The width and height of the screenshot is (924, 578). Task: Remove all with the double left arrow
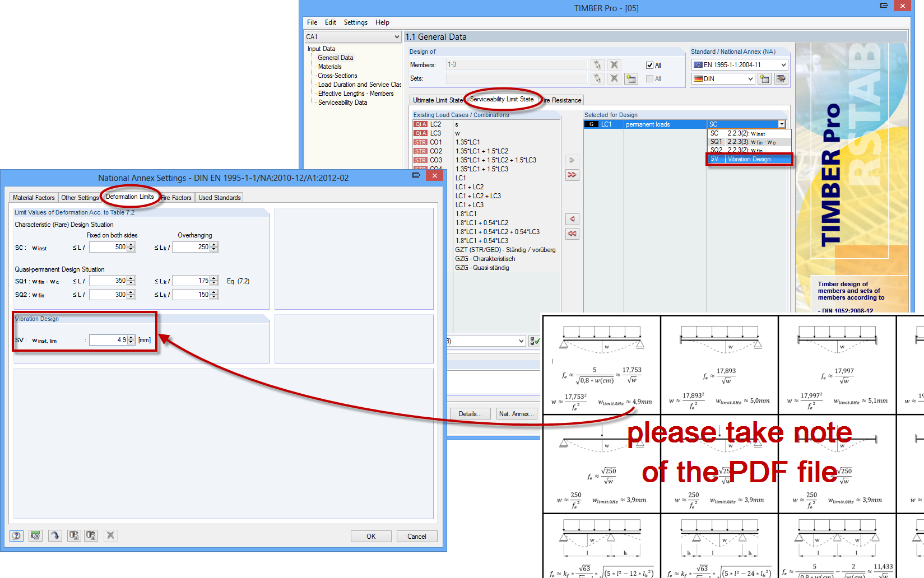(572, 234)
